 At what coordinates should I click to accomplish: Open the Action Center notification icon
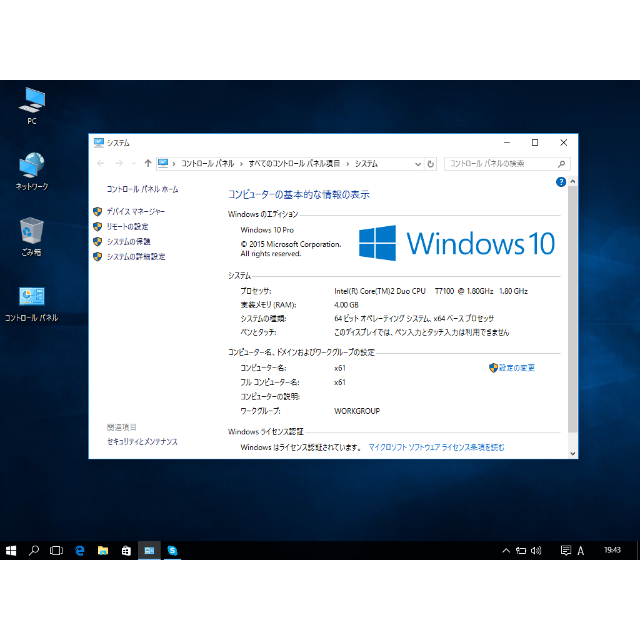pyautogui.click(x=566, y=551)
